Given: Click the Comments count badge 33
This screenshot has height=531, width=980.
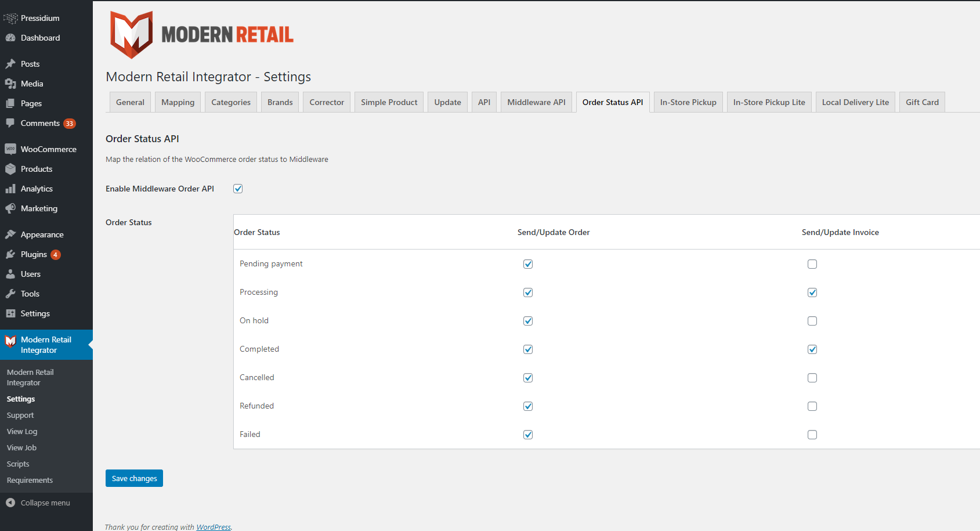Looking at the screenshot, I should click(70, 124).
